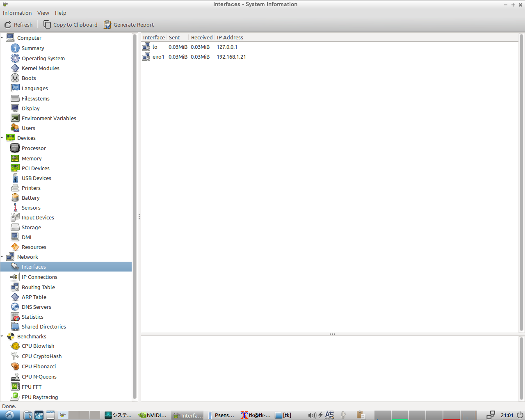Collapse the Network tree section
The width and height of the screenshot is (525, 420).
click(x=2, y=257)
